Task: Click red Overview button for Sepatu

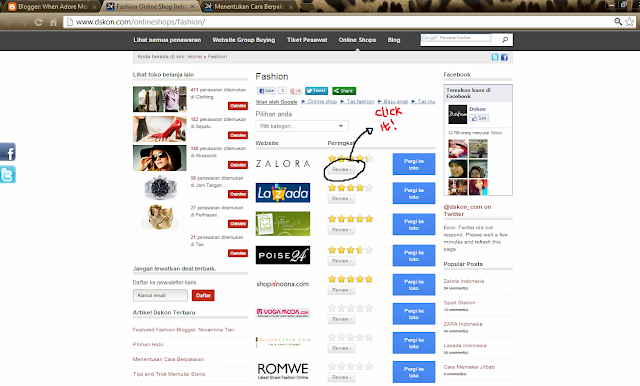Action: [238, 135]
